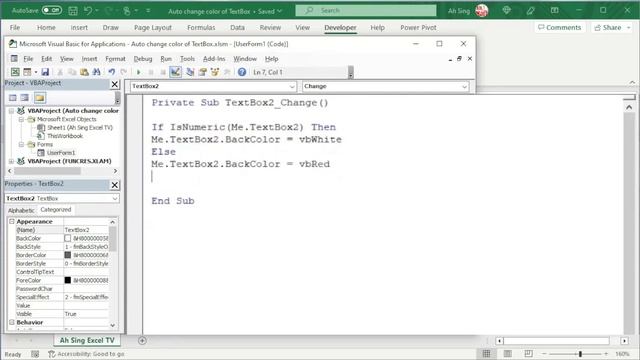
Task: Select the Ah Sing Excel TV sheet tab
Action: pyautogui.click(x=87, y=340)
